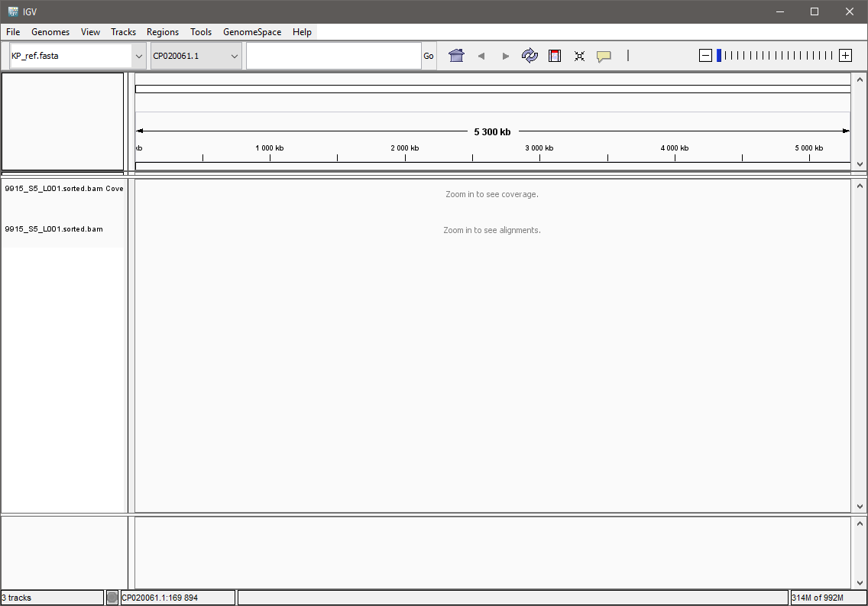Click the 3 000 kb ruler mark
868x606 pixels.
pyautogui.click(x=539, y=148)
